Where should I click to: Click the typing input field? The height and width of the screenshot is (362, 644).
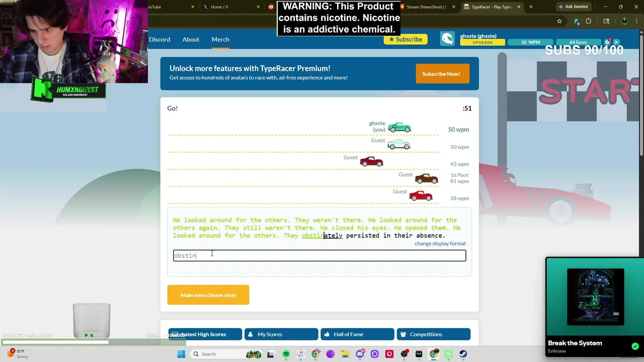tap(319, 256)
